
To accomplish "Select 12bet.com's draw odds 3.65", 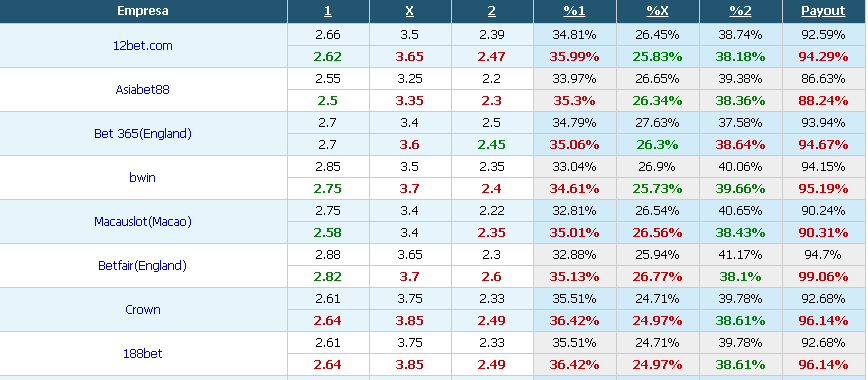I will [x=410, y=57].
